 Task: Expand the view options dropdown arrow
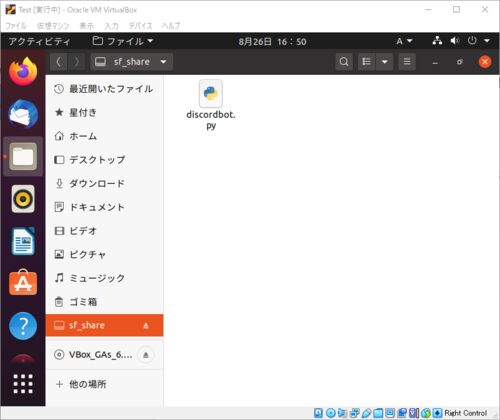(385, 62)
